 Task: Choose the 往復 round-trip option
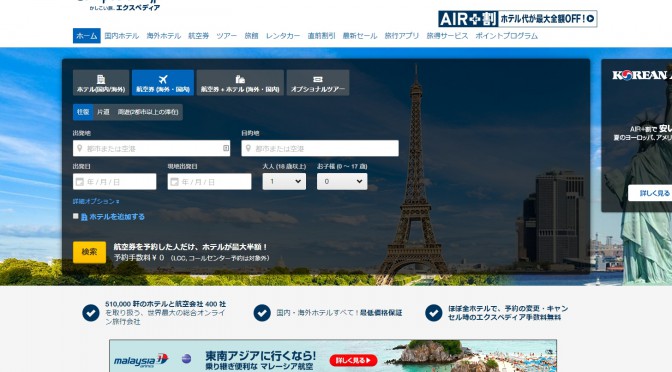(83, 112)
